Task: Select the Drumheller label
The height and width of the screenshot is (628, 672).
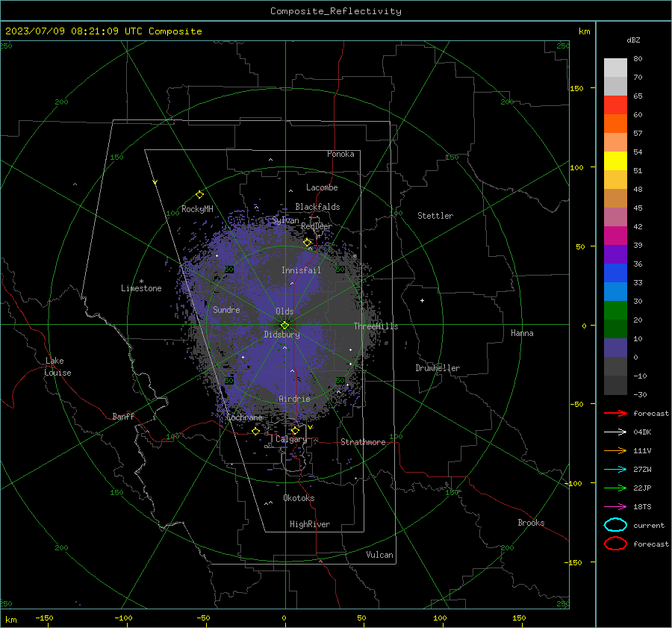Action: (x=438, y=368)
